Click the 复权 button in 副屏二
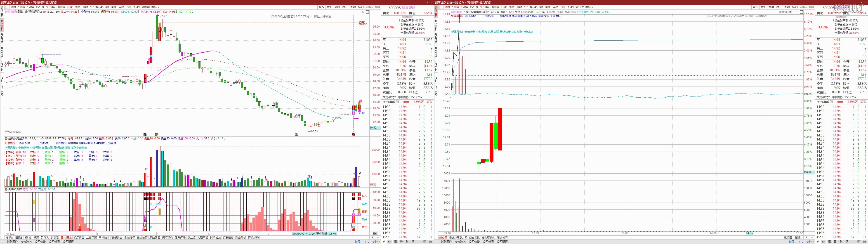This screenshot has height=244, width=868. 321,7
